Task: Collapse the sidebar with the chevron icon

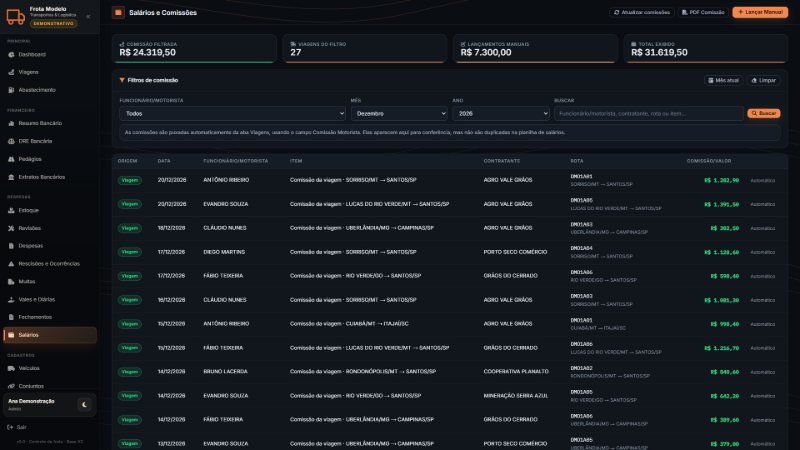Action: point(88,16)
